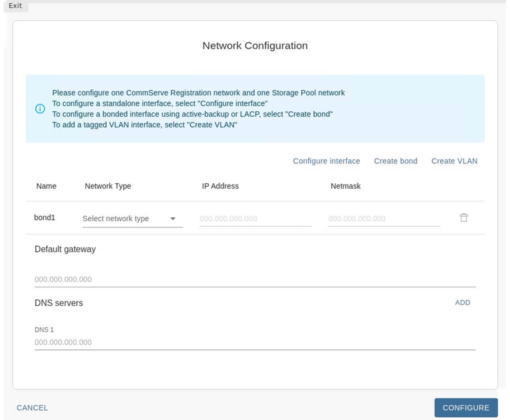Select Configure interface option
This screenshot has height=420, width=510.
point(326,161)
